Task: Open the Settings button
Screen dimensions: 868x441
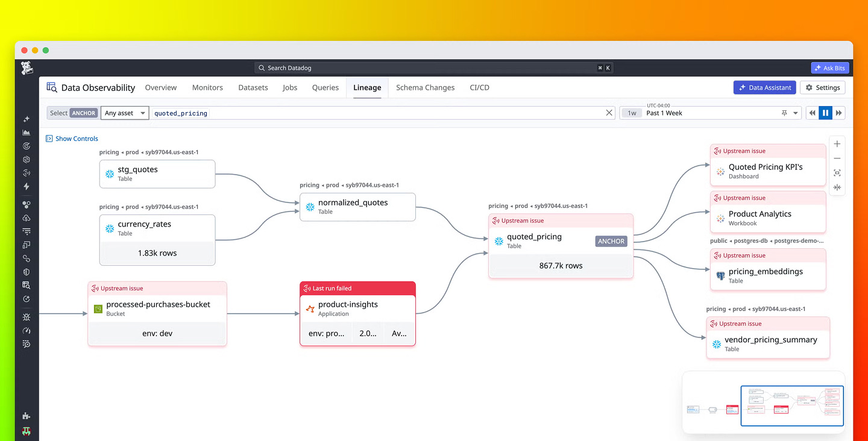Action: pos(823,87)
